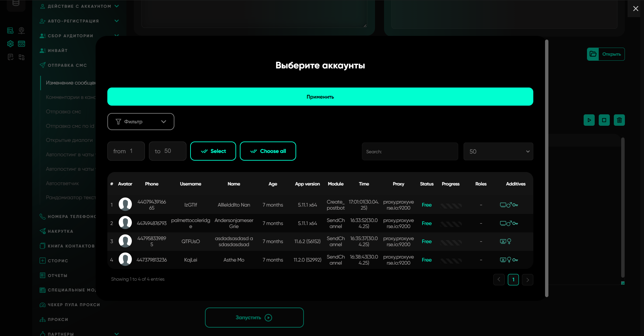Image resolution: width=644 pixels, height=336 pixels.
Task: Click the trash delete icon button
Action: tap(619, 120)
